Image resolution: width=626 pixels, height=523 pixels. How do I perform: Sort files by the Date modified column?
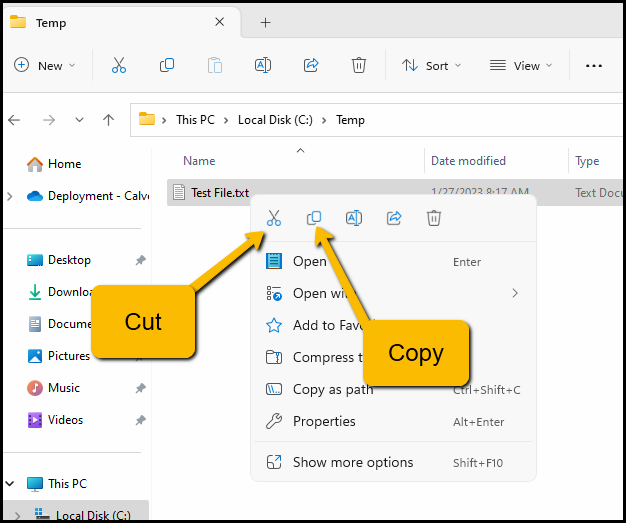click(x=468, y=161)
